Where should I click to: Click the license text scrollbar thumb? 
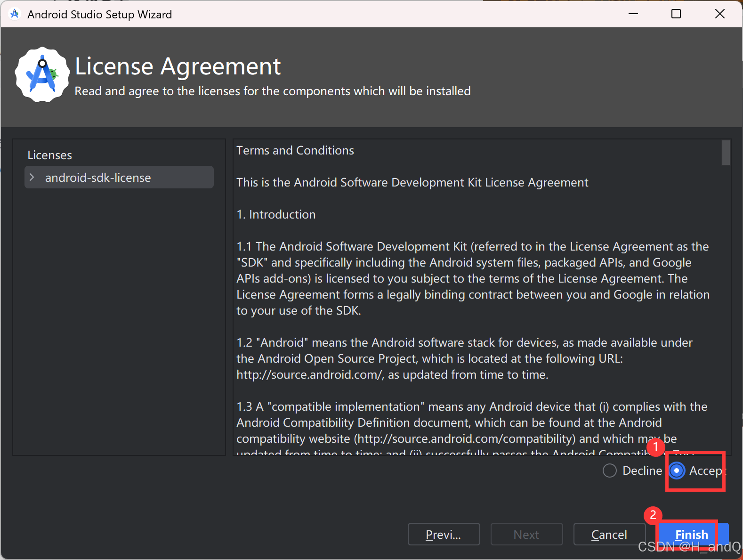pyautogui.click(x=726, y=153)
